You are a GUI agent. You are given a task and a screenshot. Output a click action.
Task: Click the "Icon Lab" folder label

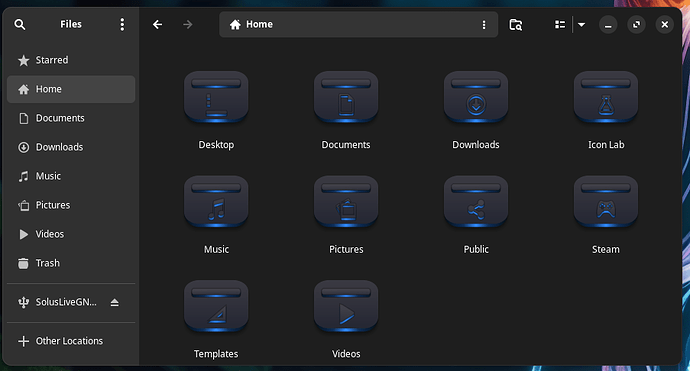click(606, 145)
